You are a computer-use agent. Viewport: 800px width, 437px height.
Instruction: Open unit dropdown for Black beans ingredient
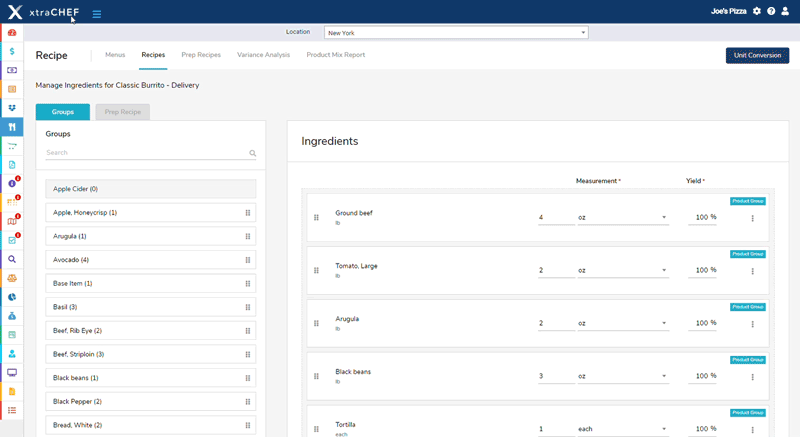click(623, 377)
